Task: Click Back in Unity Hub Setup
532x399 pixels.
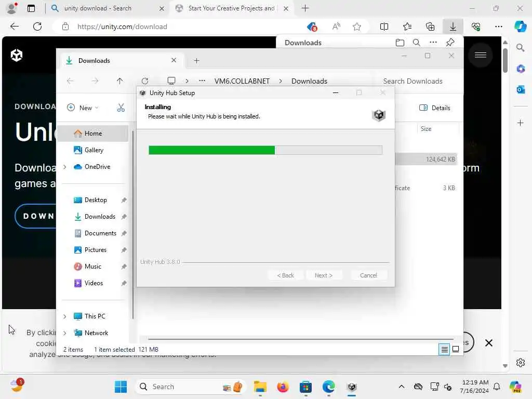Action: coord(285,275)
